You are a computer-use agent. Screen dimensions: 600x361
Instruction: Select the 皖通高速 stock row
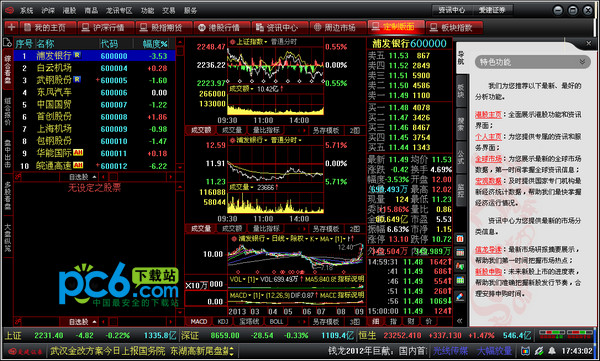coord(95,166)
